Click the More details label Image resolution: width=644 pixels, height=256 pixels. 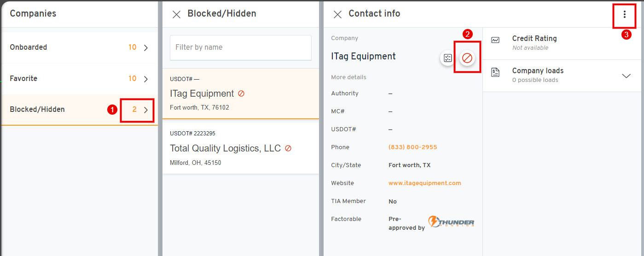tap(349, 77)
